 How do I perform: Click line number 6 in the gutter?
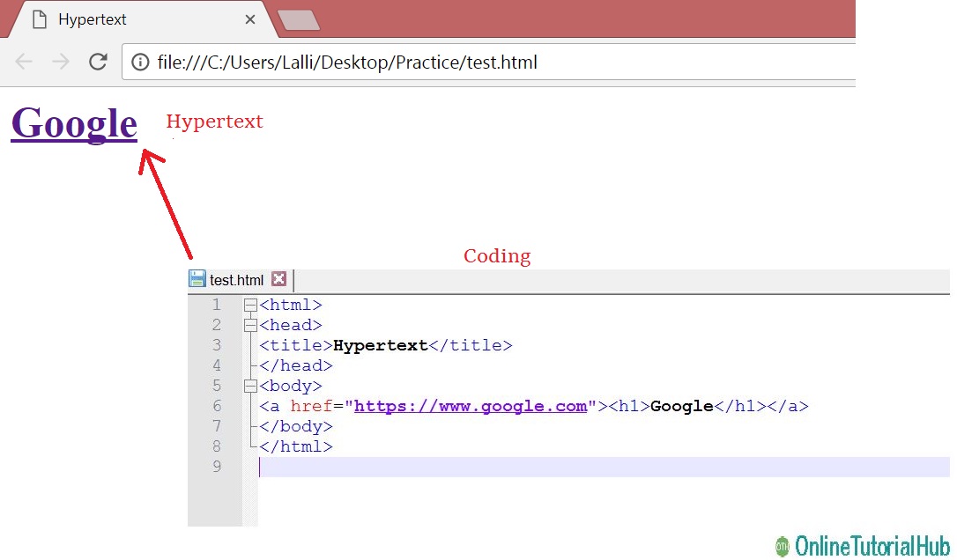216,405
